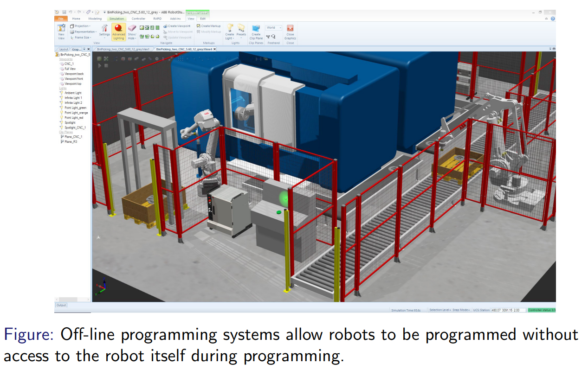Toggle Advanced Lighting on or off

coord(119,32)
